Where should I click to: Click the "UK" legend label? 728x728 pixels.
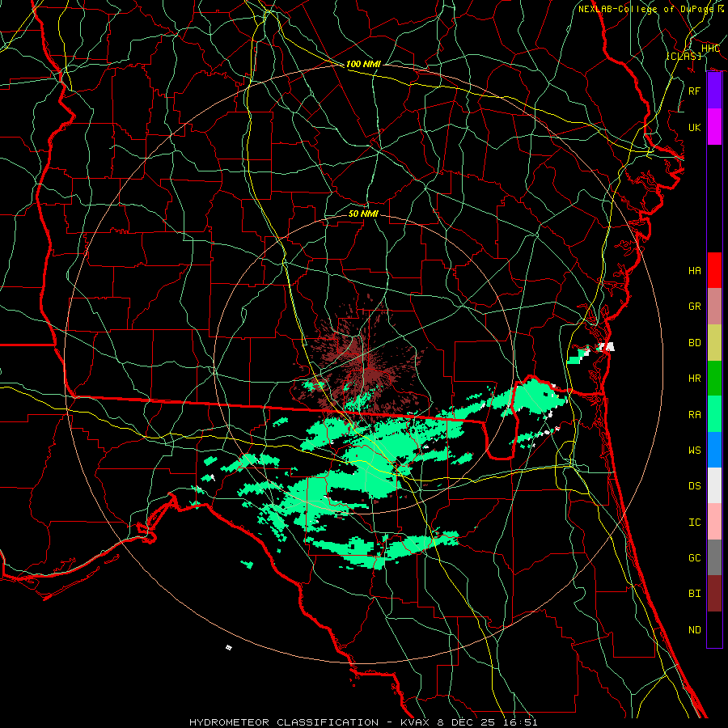pos(695,127)
